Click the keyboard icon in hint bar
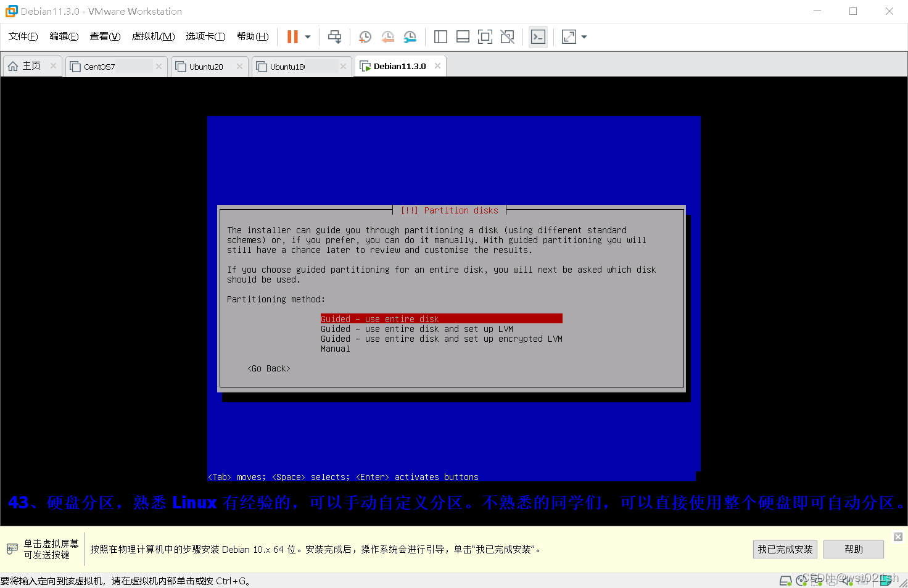This screenshot has height=588, width=908. click(12, 549)
